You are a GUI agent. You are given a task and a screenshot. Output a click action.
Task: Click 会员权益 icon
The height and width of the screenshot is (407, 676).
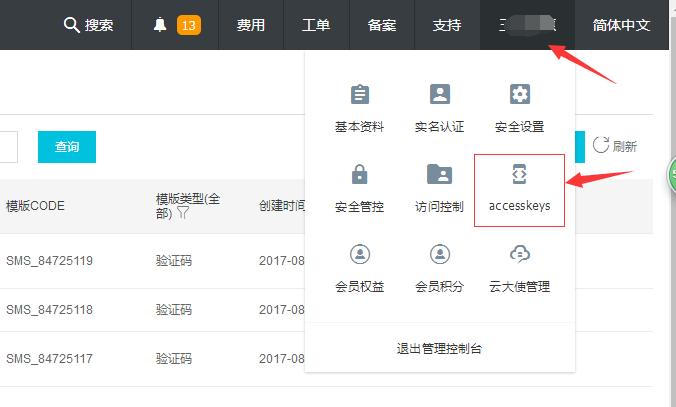tap(359, 253)
